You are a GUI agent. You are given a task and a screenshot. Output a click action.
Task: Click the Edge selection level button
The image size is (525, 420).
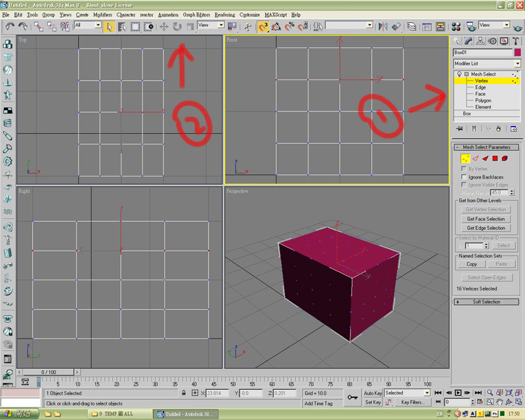(x=475, y=158)
